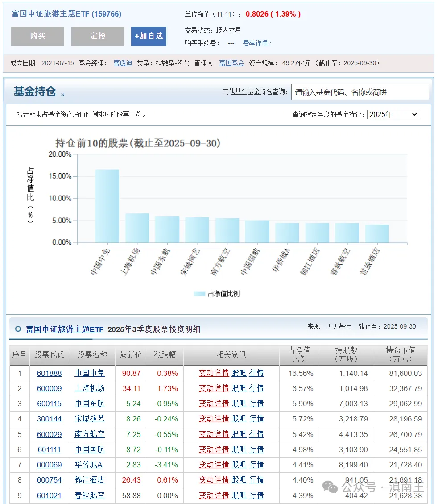This screenshot has height=504, width=438.
Task: Click the 定投 button
Action: [x=98, y=36]
